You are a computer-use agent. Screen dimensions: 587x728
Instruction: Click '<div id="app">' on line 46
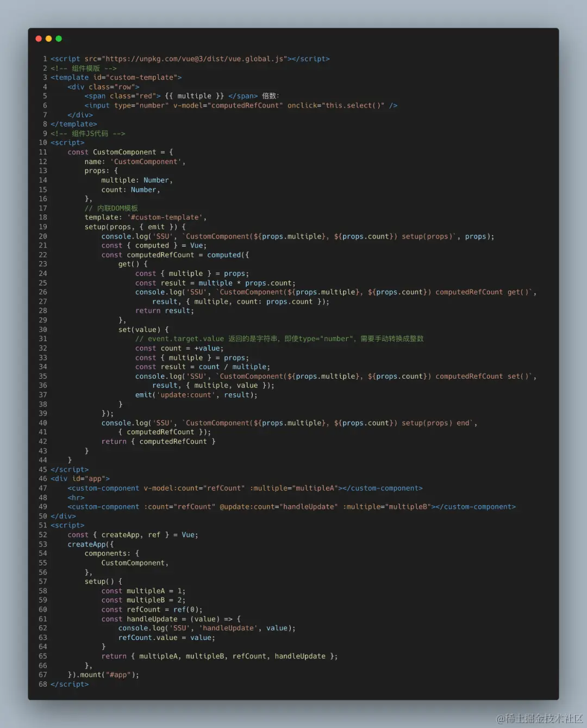click(x=80, y=479)
